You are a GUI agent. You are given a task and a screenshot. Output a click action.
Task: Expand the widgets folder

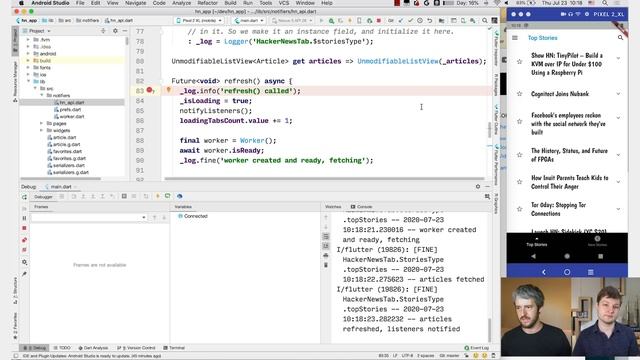[41, 130]
